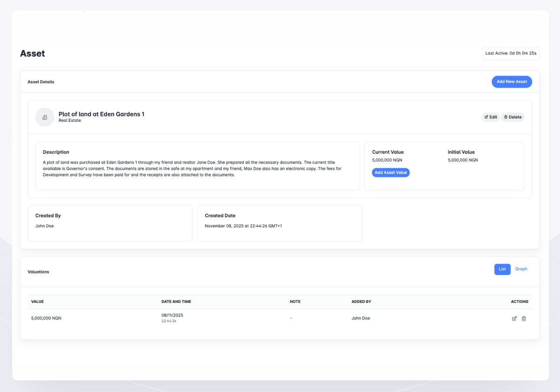560x392 pixels.
Task: Click Edit for Plot of land asset
Action: 490,117
